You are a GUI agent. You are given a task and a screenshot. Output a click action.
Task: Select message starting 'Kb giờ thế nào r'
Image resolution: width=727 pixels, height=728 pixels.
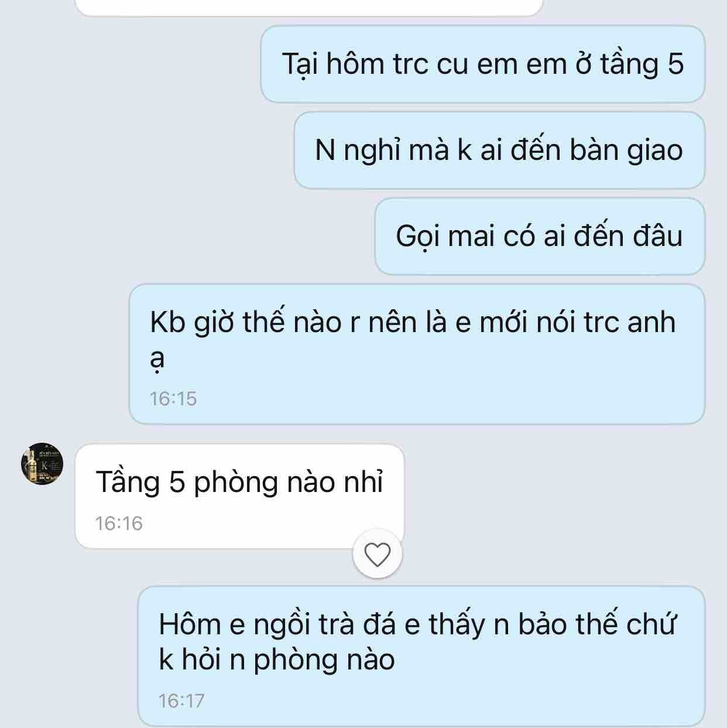coord(417,354)
